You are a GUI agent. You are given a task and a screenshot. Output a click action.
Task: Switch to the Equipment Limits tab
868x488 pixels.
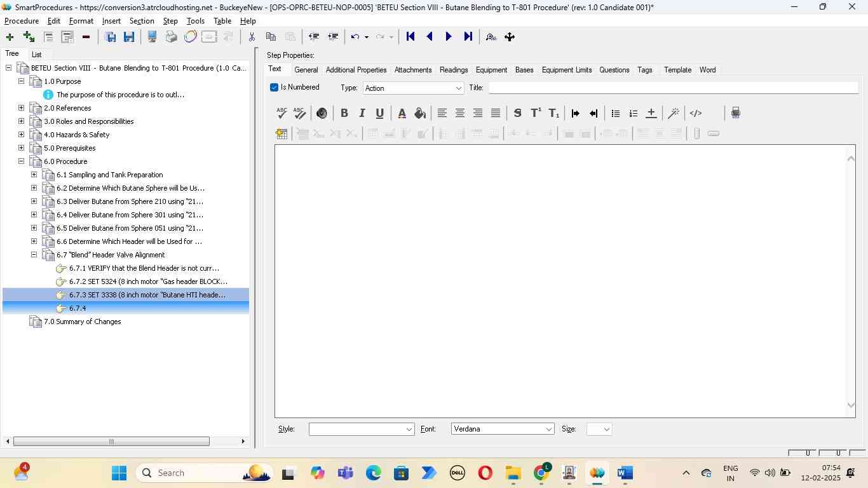click(x=567, y=70)
